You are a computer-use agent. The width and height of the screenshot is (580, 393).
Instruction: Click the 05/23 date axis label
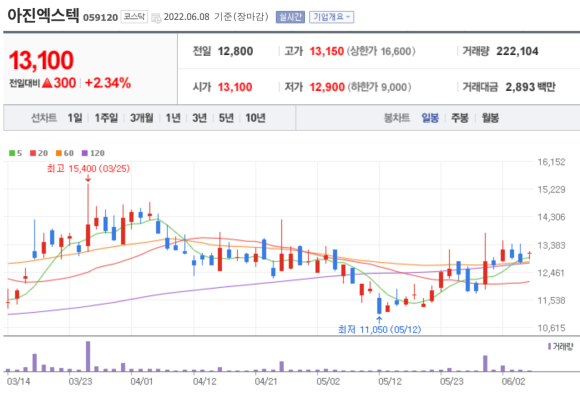click(451, 382)
